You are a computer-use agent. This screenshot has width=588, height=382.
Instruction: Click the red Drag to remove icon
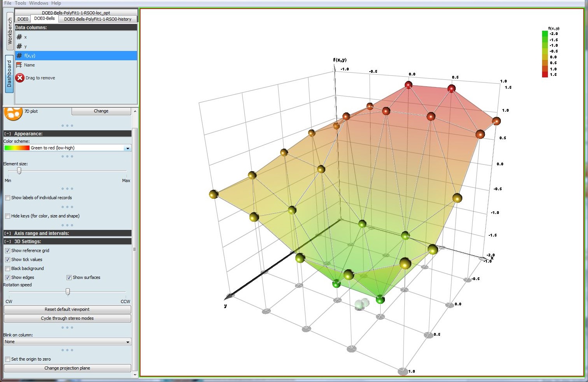(20, 78)
